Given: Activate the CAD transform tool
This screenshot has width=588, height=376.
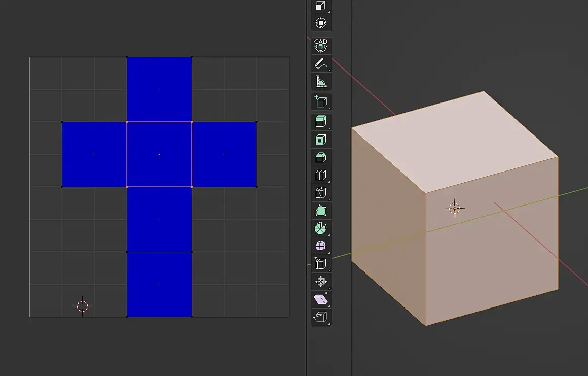Looking at the screenshot, I should [321, 45].
